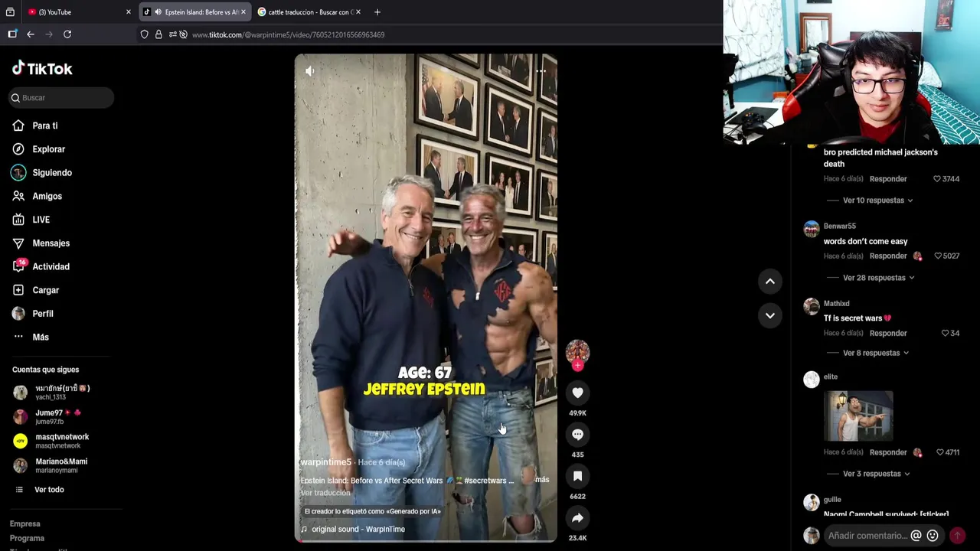The height and width of the screenshot is (551, 980).
Task: Like elite comment with 4711 likes
Action: click(x=939, y=452)
